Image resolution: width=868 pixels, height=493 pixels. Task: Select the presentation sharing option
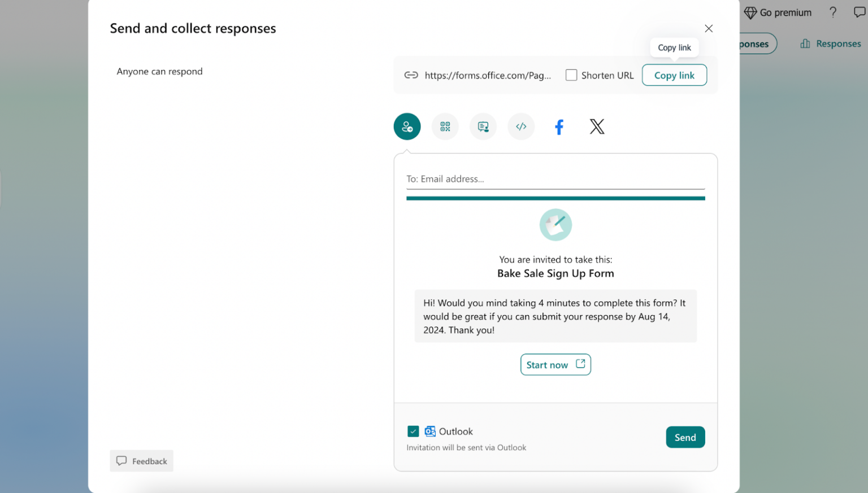tap(483, 126)
